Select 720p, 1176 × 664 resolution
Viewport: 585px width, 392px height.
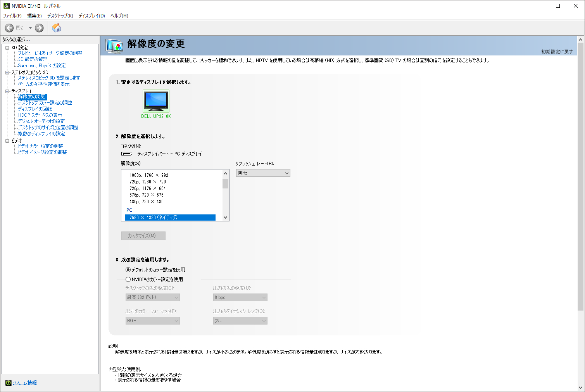[148, 188]
